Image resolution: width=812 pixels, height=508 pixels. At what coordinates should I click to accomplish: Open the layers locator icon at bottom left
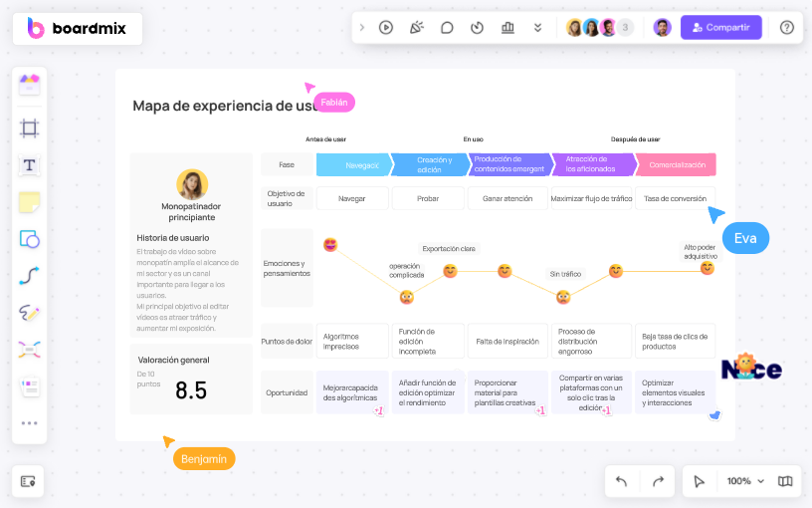coord(28,481)
